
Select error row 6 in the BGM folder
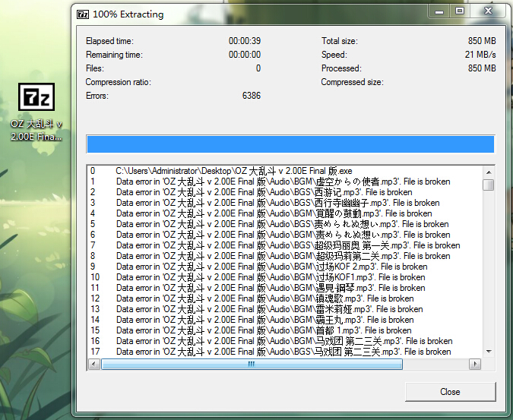tap(285, 235)
